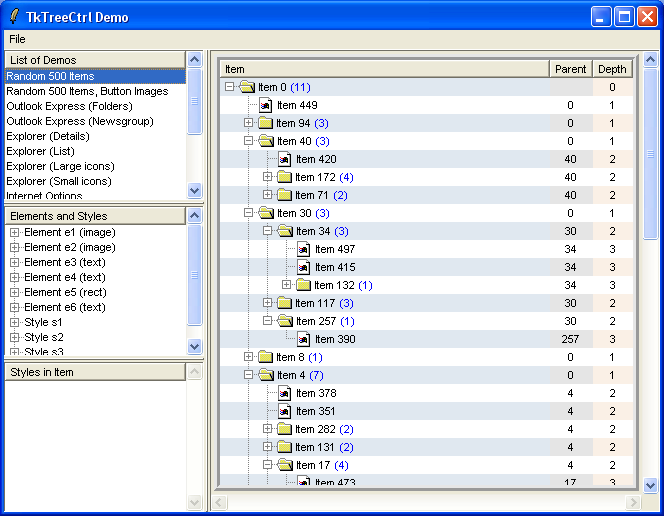Expand Item 8 with its plus button
Image resolution: width=664 pixels, height=516 pixels.
tap(249, 357)
